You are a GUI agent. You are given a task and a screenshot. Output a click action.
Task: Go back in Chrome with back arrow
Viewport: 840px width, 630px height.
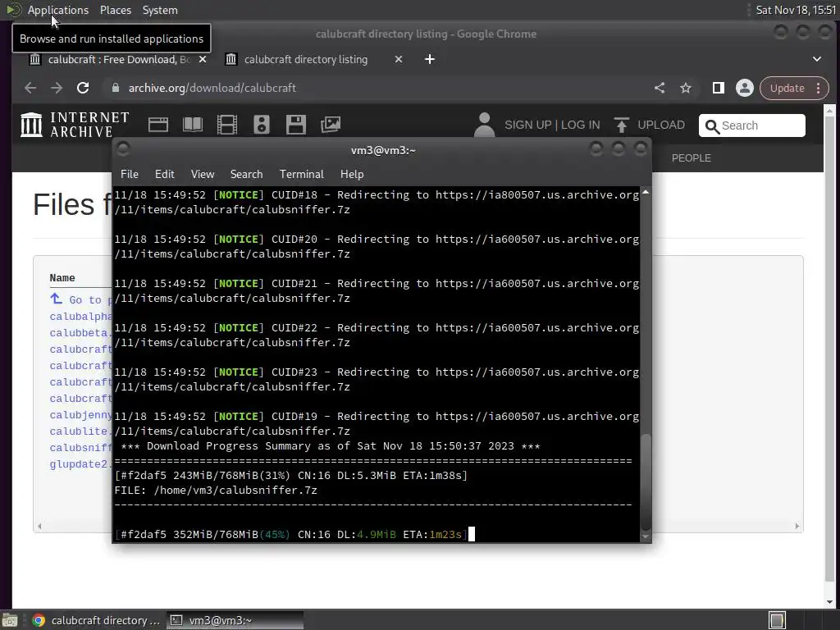point(30,88)
